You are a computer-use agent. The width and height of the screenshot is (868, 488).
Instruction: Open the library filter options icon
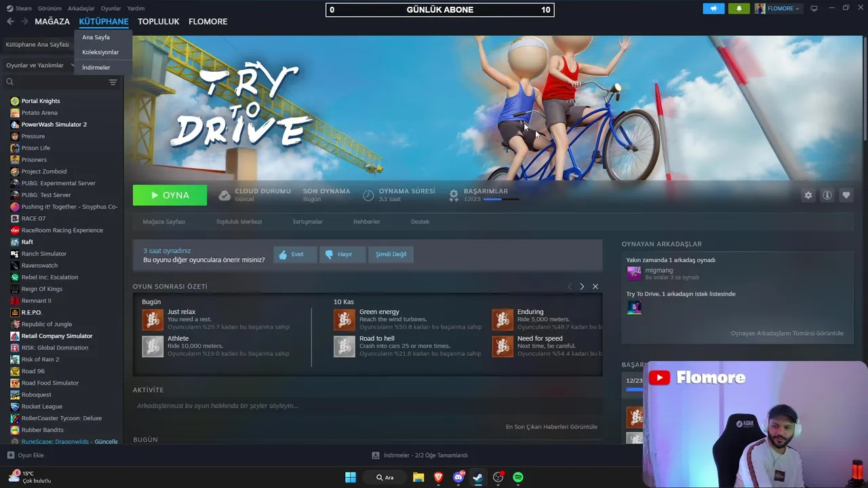pyautogui.click(x=113, y=82)
